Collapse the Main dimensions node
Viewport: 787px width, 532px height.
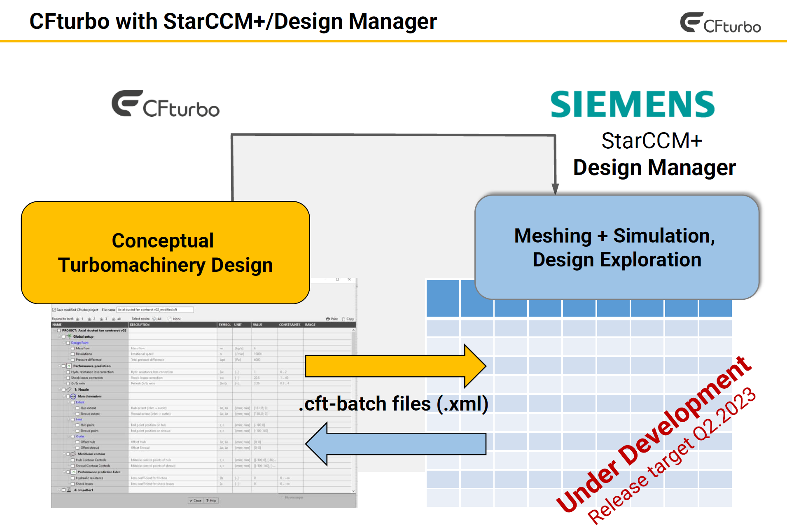(64, 396)
